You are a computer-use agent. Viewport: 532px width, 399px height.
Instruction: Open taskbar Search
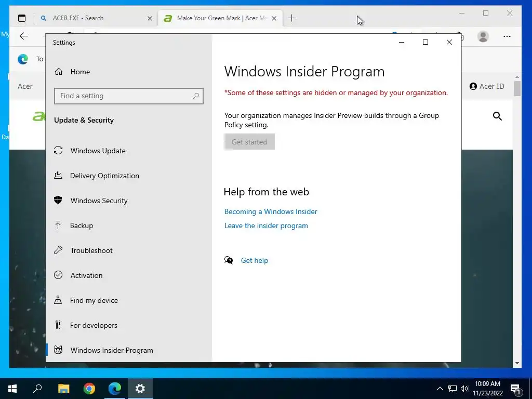click(x=37, y=389)
